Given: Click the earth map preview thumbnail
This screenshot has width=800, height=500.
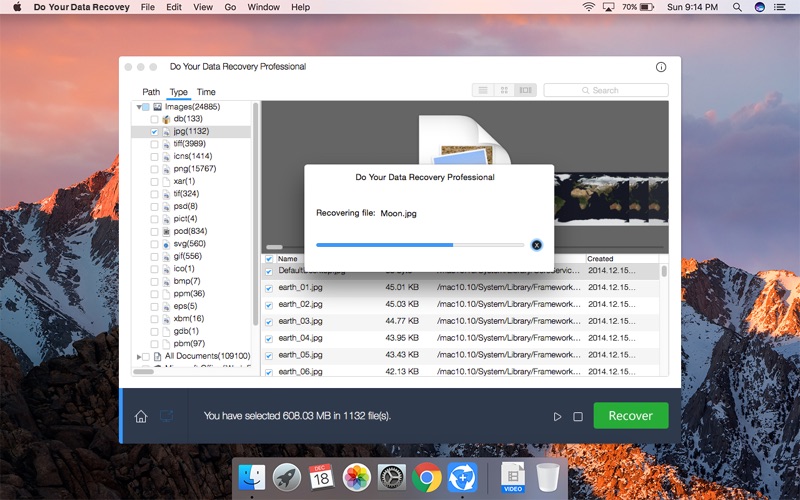Looking at the screenshot, I should point(611,198).
